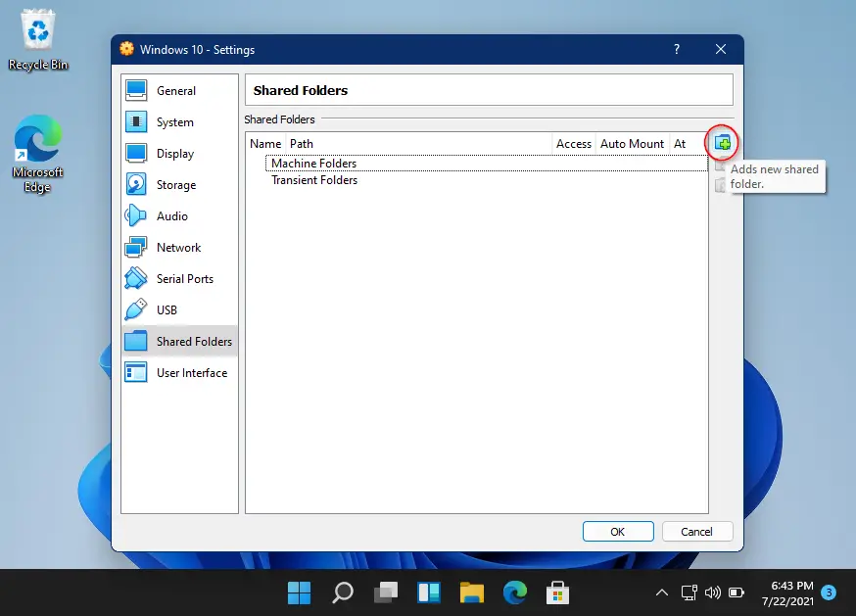Launch Edge from the taskbar
Viewport: 856px width, 616px height.
515,593
